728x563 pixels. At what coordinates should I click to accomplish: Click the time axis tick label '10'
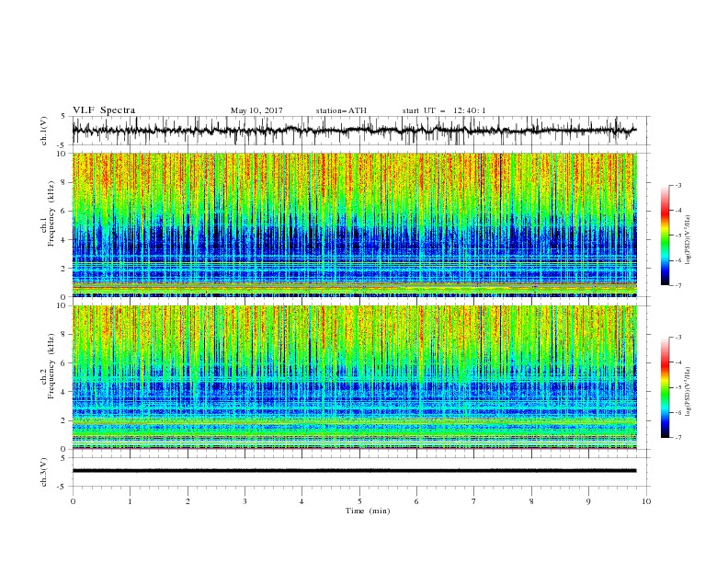tap(646, 501)
